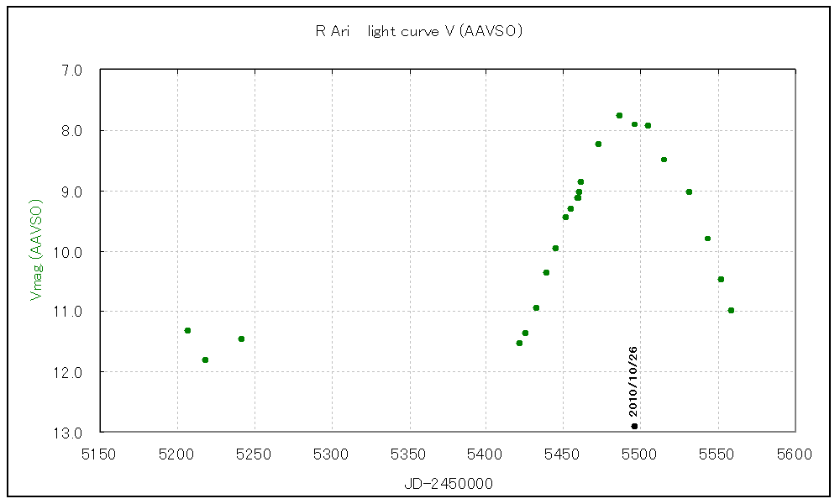Click the rotated '2010/10/26' date label
Screen dimensions: 840x504
pyautogui.click(x=633, y=381)
